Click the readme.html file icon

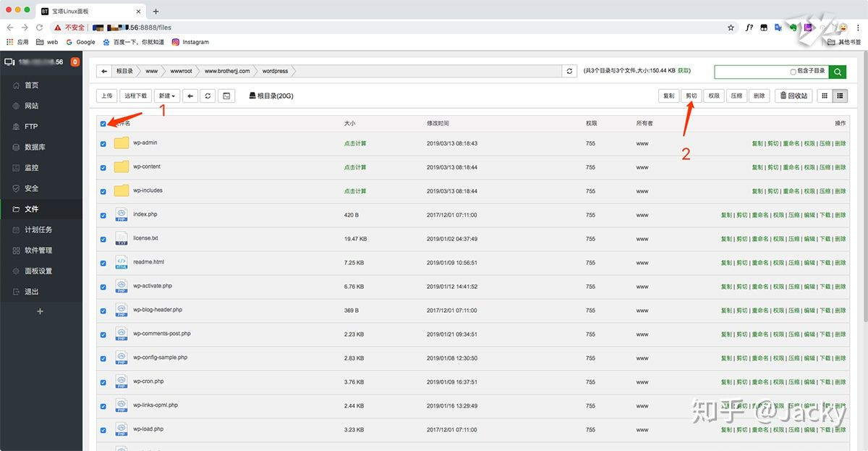tap(121, 263)
